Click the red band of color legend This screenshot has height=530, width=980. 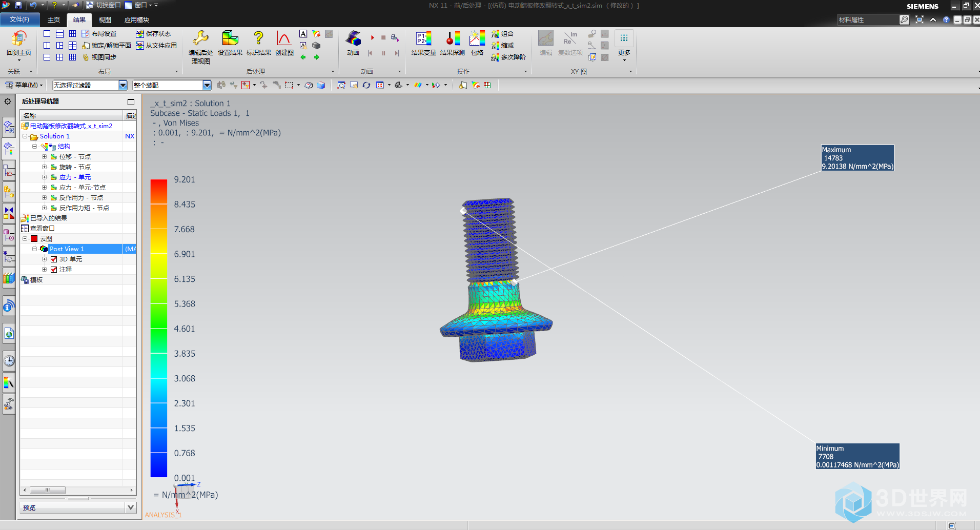pyautogui.click(x=159, y=192)
